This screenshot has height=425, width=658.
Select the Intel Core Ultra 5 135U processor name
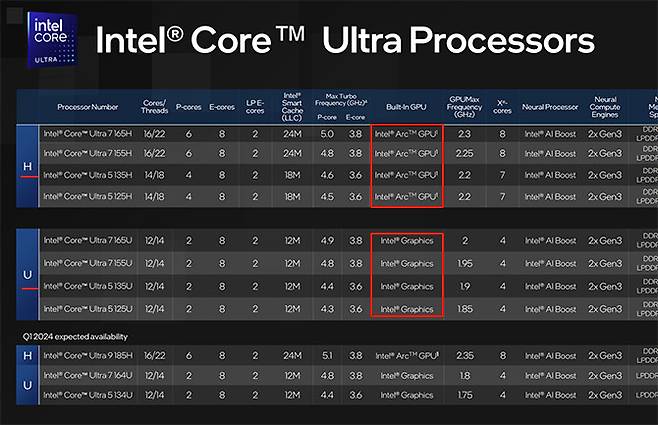(88, 286)
